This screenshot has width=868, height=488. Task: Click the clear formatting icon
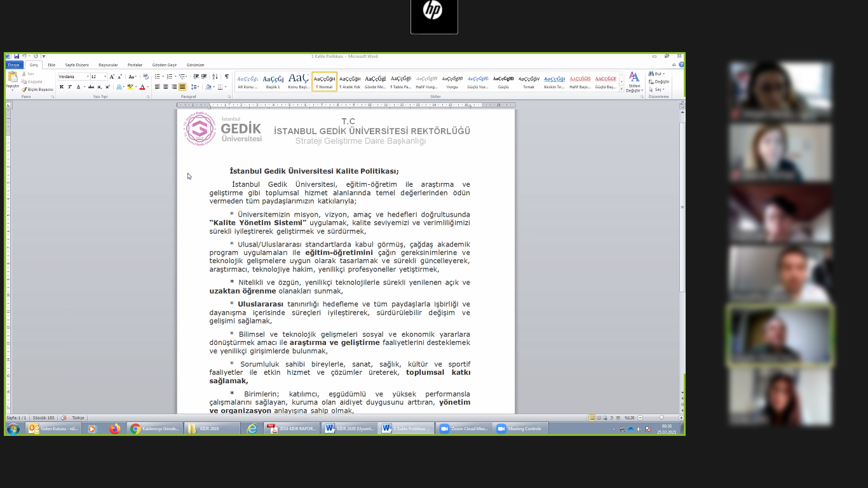tap(146, 77)
